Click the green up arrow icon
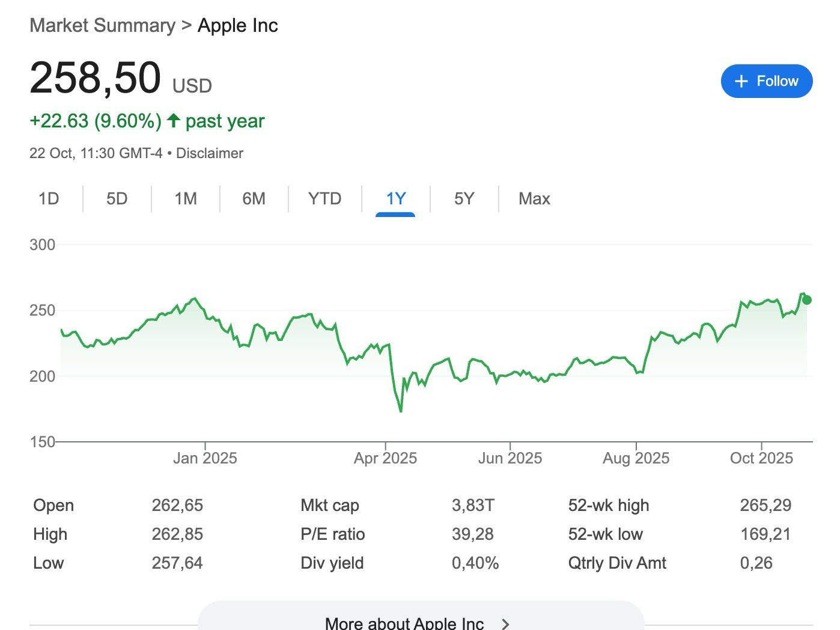The width and height of the screenshot is (840, 630). pos(173,121)
